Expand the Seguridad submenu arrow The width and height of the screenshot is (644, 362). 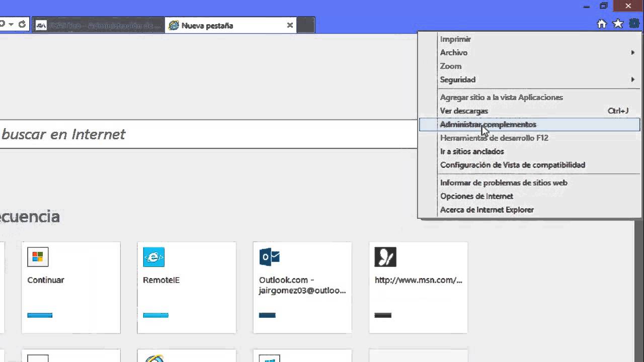pos(633,80)
